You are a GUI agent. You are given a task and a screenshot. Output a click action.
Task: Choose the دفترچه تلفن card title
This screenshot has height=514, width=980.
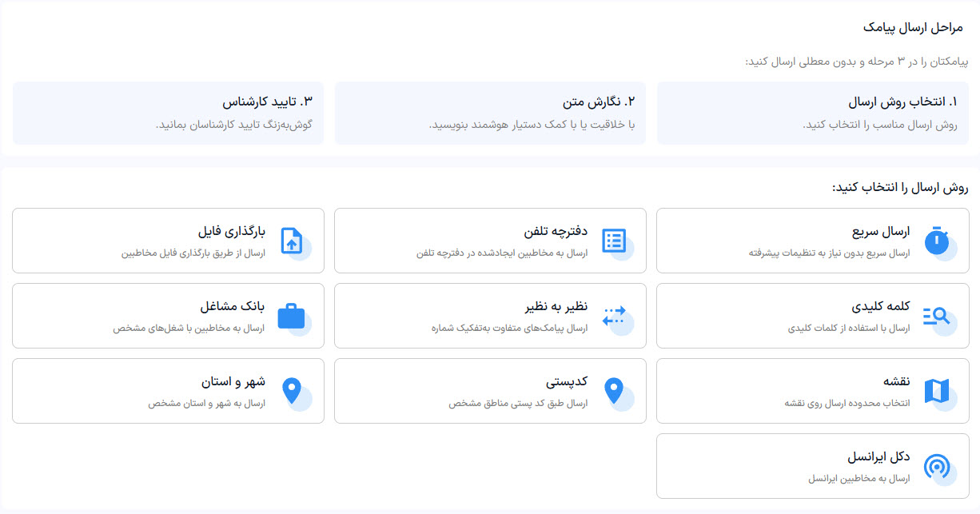click(556, 233)
